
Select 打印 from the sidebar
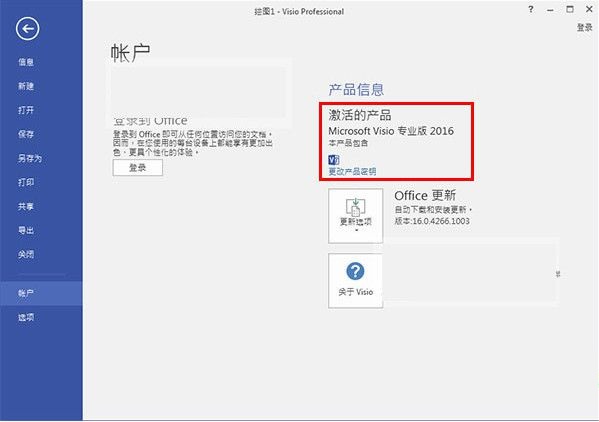coord(26,182)
